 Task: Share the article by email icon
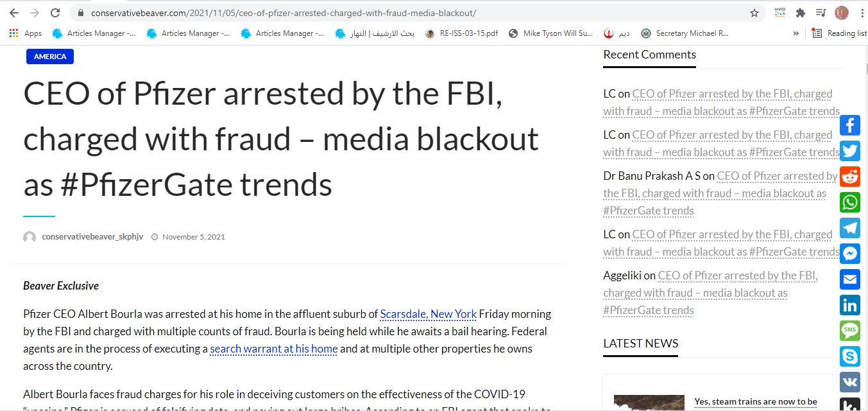point(850,279)
